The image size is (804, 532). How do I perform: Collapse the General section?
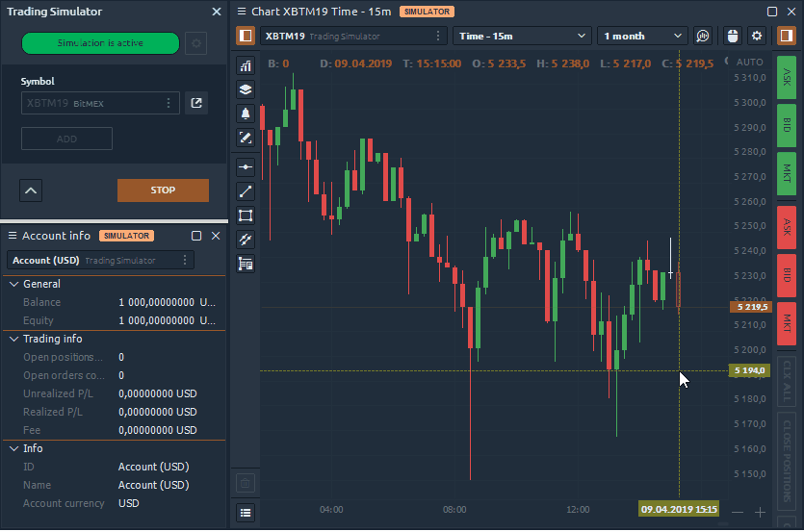(x=13, y=284)
